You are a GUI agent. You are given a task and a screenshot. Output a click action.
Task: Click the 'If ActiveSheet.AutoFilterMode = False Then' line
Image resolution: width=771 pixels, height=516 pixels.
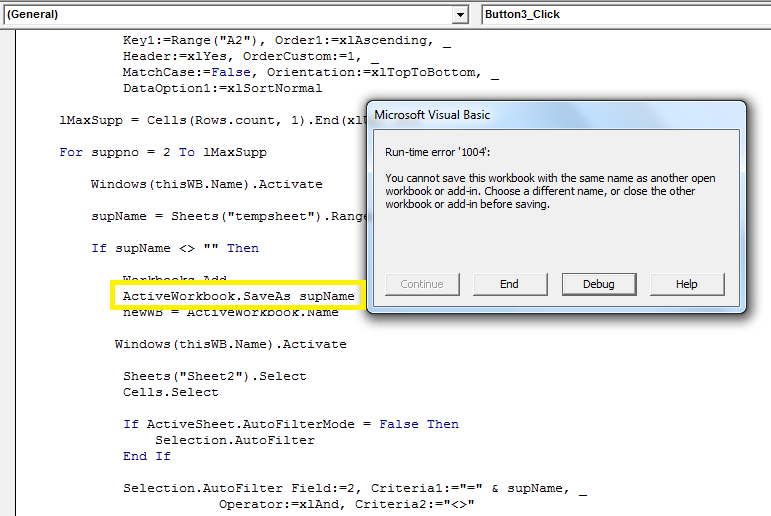(x=290, y=424)
